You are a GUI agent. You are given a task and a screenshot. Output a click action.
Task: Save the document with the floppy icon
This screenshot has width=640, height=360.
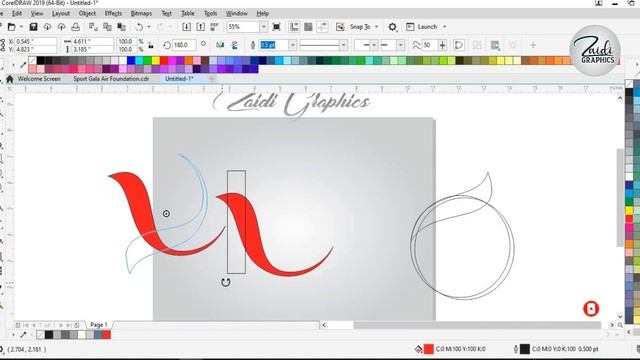point(33,27)
